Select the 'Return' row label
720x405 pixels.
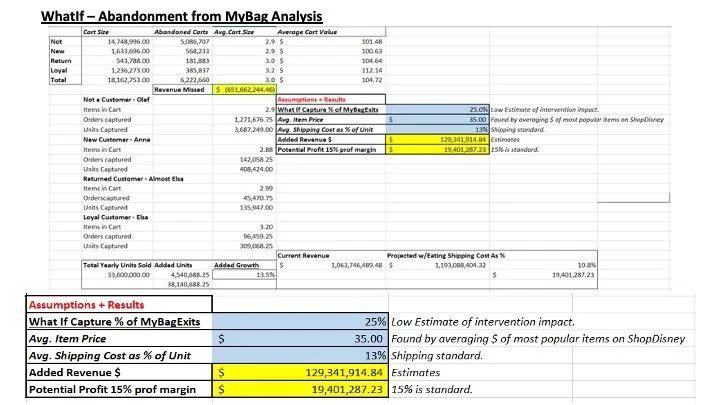click(61, 61)
